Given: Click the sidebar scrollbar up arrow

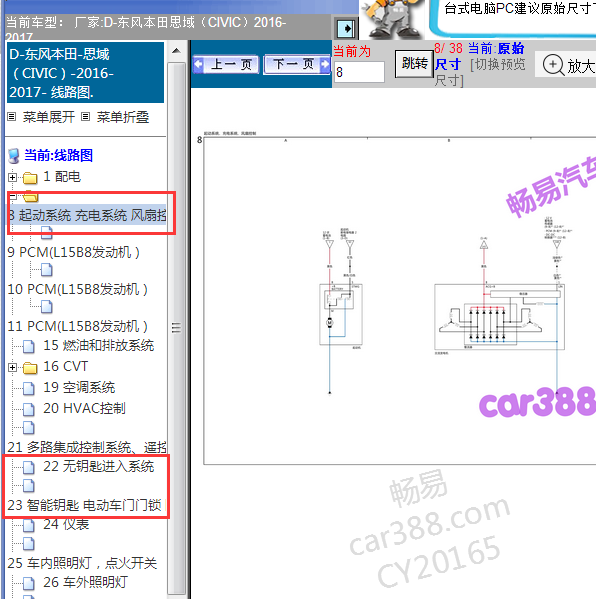Looking at the screenshot, I should point(176,51).
